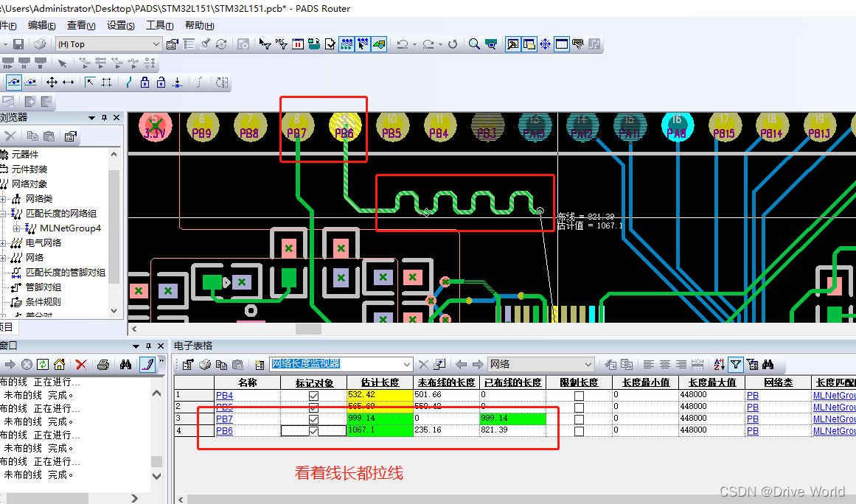The width and height of the screenshot is (856, 504).
Task: Open the 设置 (Setup) menu
Action: coord(121,26)
